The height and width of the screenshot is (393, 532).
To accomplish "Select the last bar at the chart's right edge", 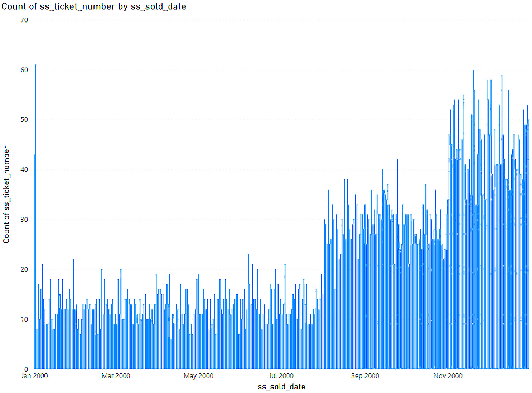I will (x=529, y=244).
